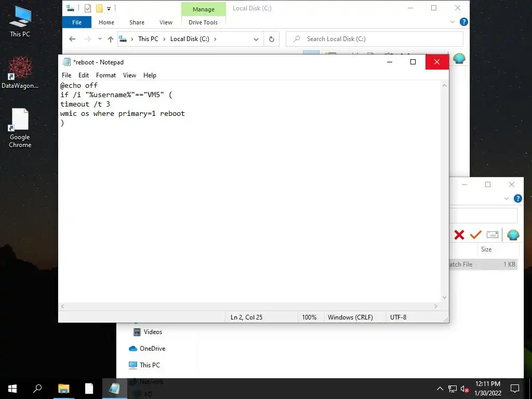Click the Notepad vertical scrollbar down arrow
This screenshot has height=399, width=532.
click(x=445, y=298)
